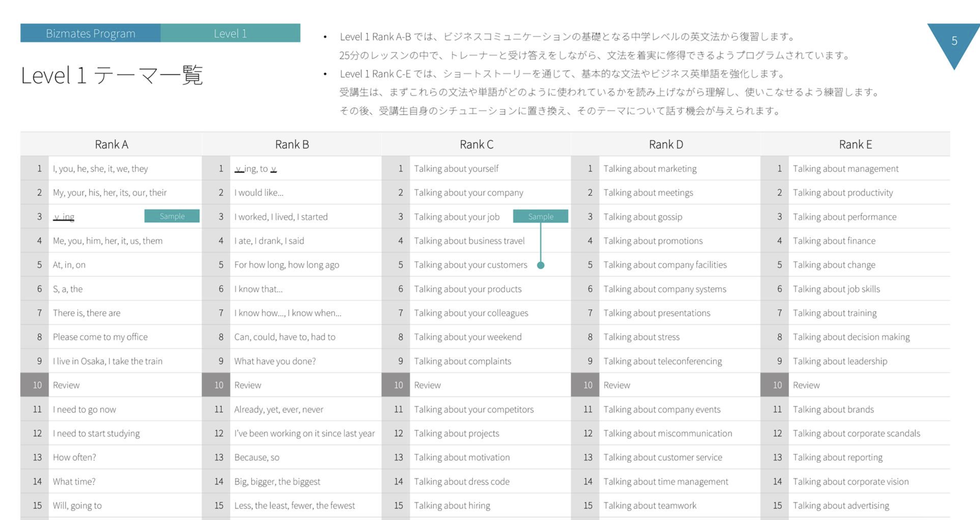This screenshot has width=980, height=520.
Task: Open 'Talking about marketing' lesson
Action: click(x=650, y=168)
